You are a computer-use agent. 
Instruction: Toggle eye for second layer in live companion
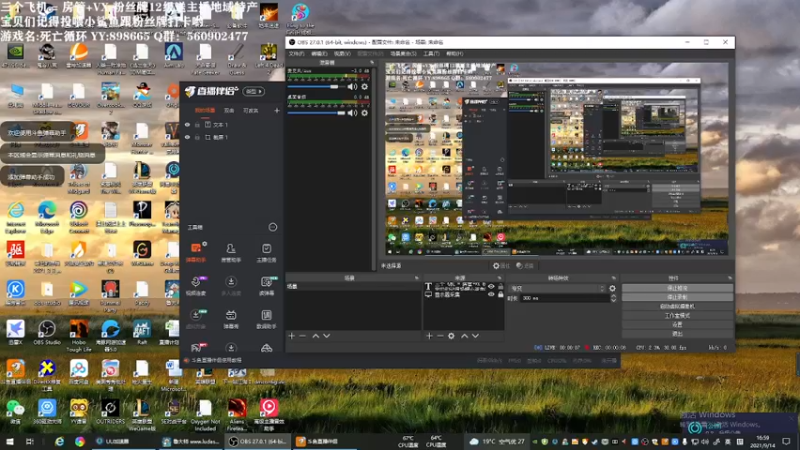[x=187, y=137]
